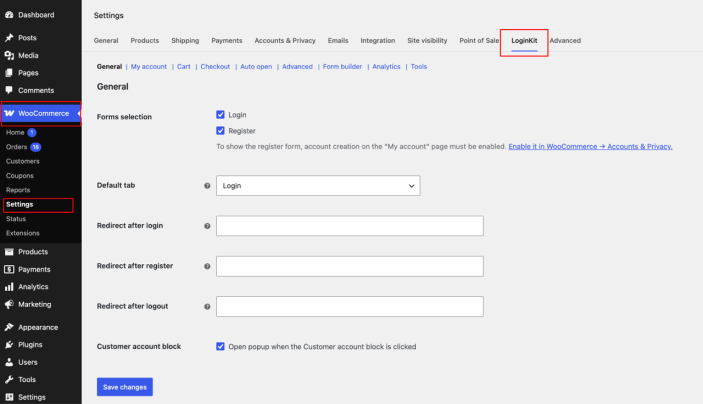Screen dimensions: 703x404
Task: Open the Checkout sub-section link
Action: pyautogui.click(x=215, y=66)
